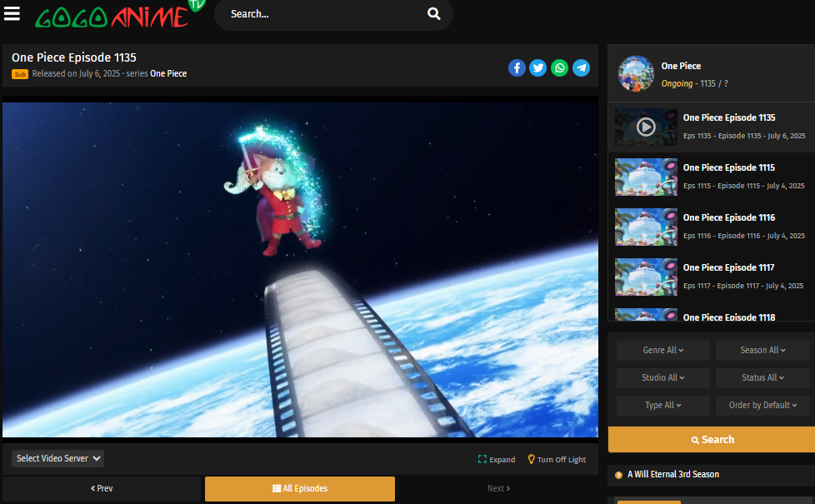Open Studio All dropdown
Image resolution: width=815 pixels, height=504 pixels.
tap(663, 377)
